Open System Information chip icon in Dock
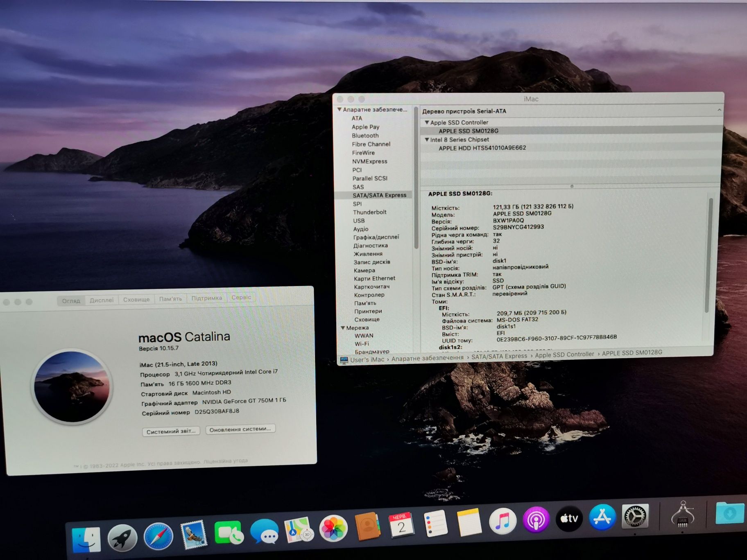 point(682,514)
